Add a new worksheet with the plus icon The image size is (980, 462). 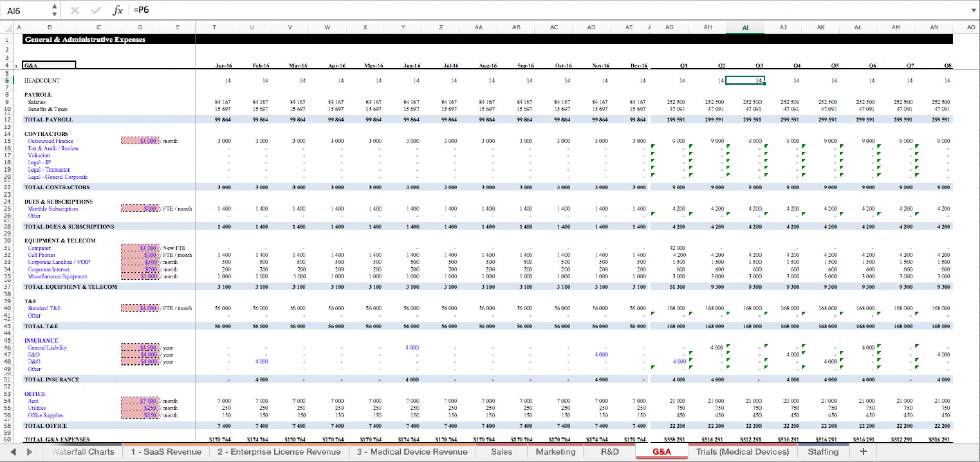(863, 451)
